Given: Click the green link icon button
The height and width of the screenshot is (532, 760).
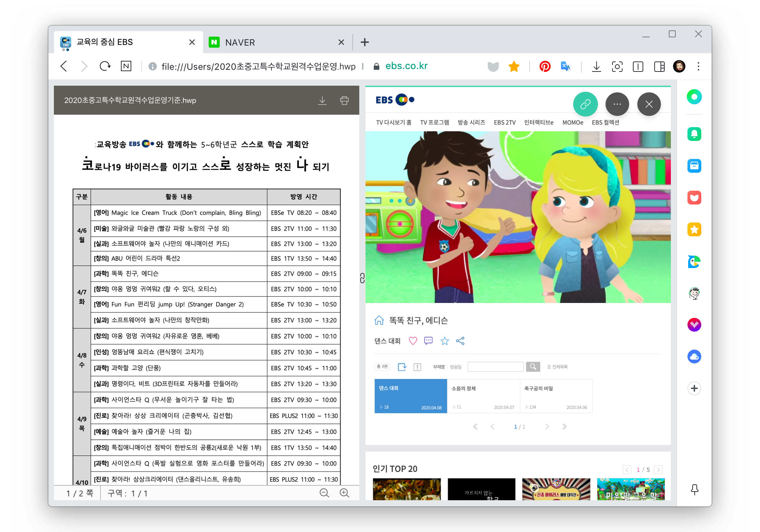Looking at the screenshot, I should [x=585, y=104].
